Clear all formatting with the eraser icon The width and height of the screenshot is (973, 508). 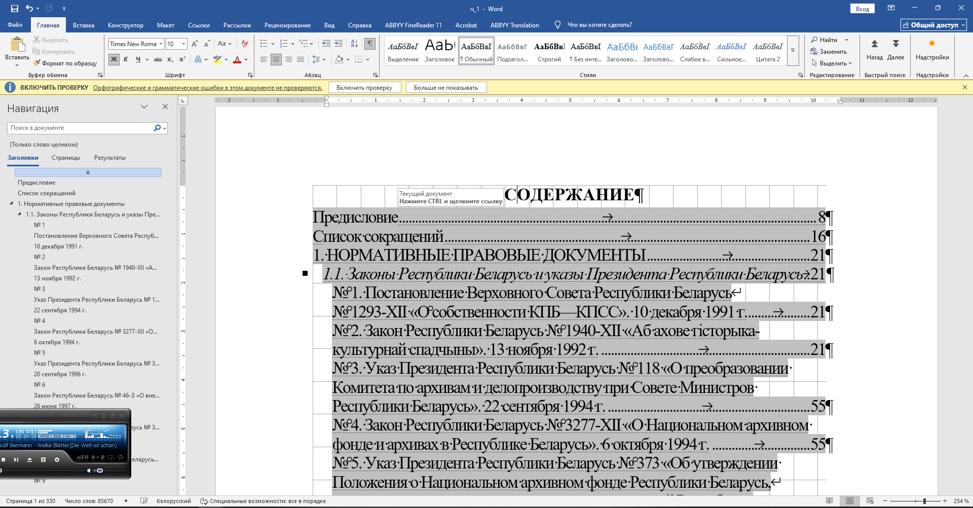pos(244,44)
